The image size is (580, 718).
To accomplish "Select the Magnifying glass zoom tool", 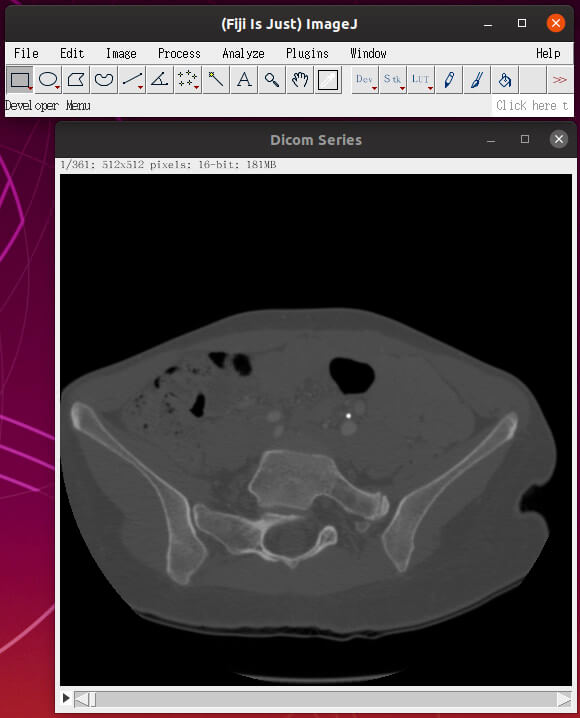I will 272,80.
